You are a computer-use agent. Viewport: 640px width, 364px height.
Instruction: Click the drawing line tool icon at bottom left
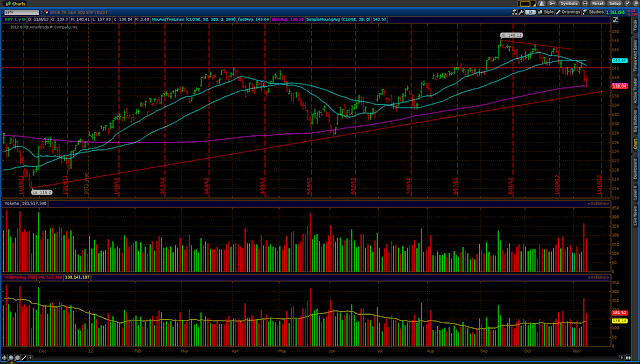click(x=24, y=358)
